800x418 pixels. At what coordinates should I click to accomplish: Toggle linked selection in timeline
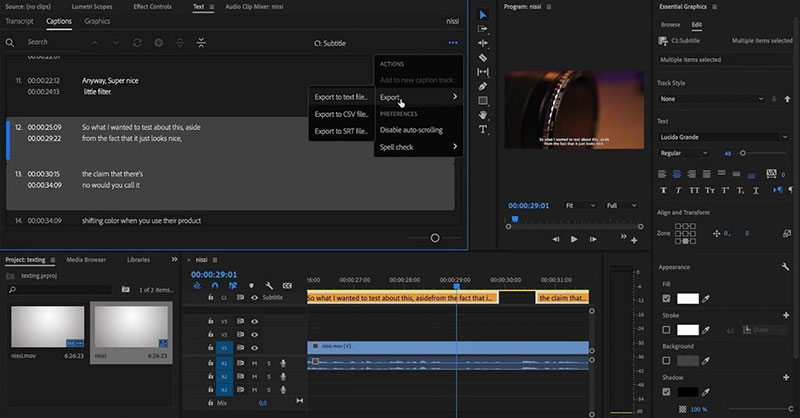pos(233,286)
